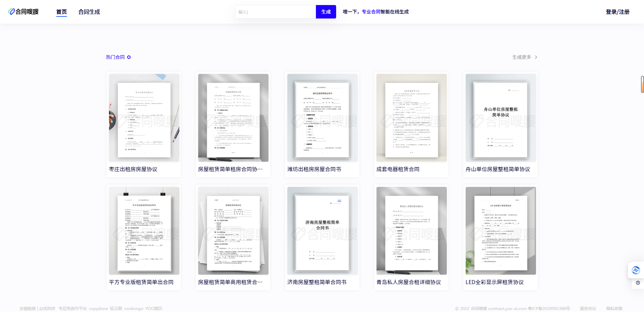The width and height of the screenshot is (644, 312).
Task: Click the 生成更多 link
Action: click(x=521, y=57)
